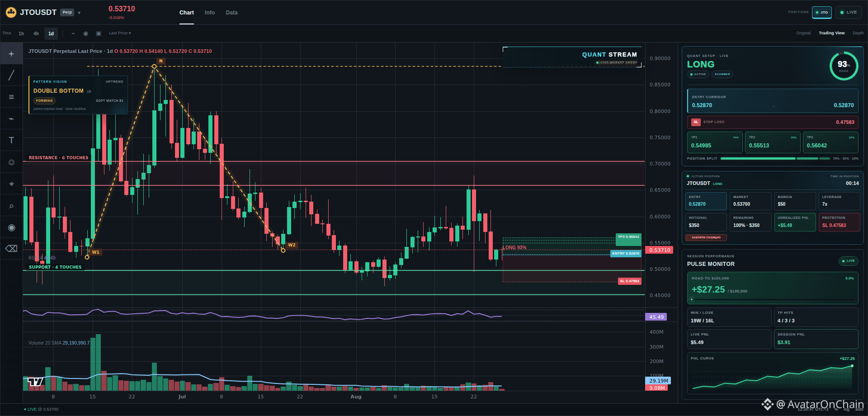Open the emoji sticker tool
This screenshot has width=868, height=416.
tap(11, 162)
